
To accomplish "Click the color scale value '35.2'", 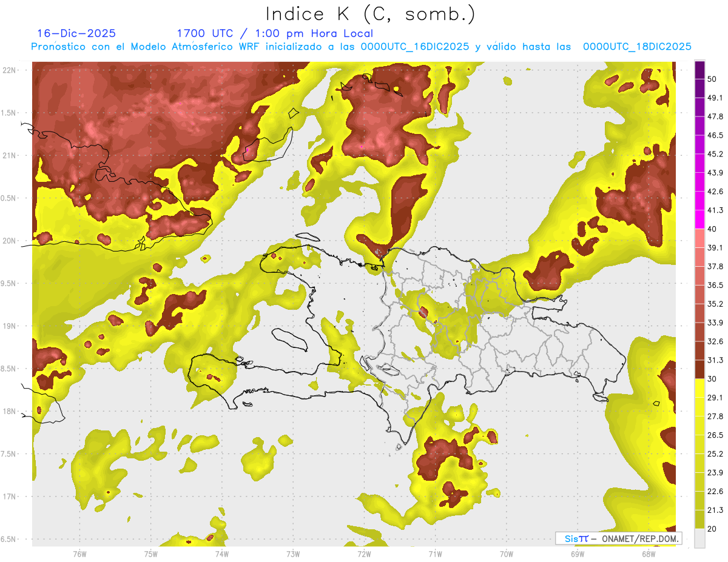I will tap(715, 304).
